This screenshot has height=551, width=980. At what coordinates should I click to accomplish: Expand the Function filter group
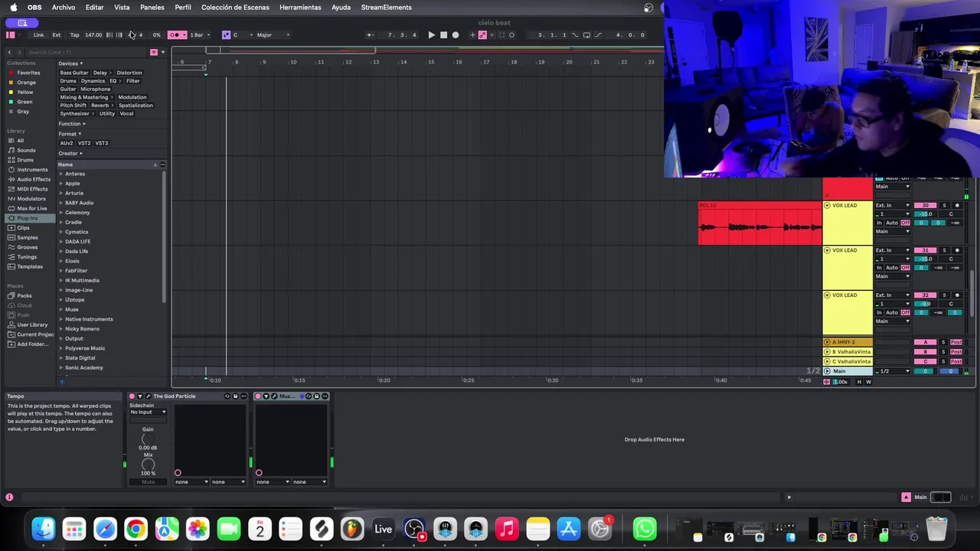tap(72, 124)
